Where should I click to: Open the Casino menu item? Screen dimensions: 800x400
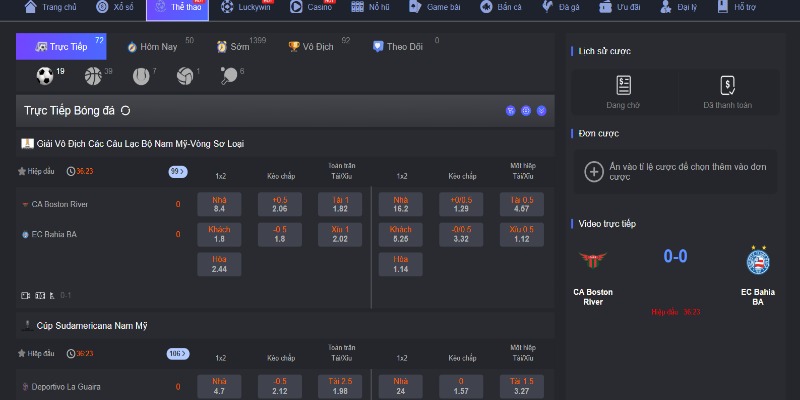pos(312,7)
